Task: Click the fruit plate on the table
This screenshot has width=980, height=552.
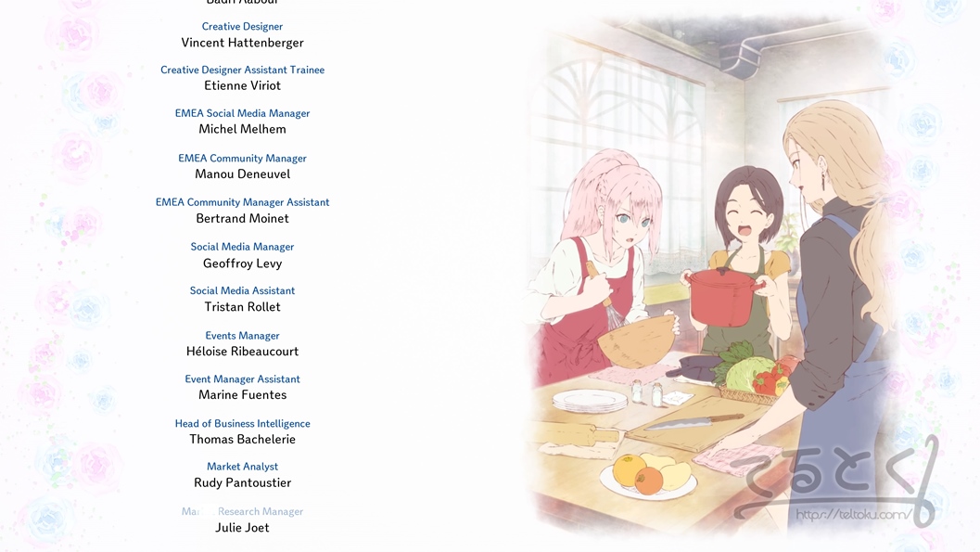Action: pyautogui.click(x=649, y=476)
